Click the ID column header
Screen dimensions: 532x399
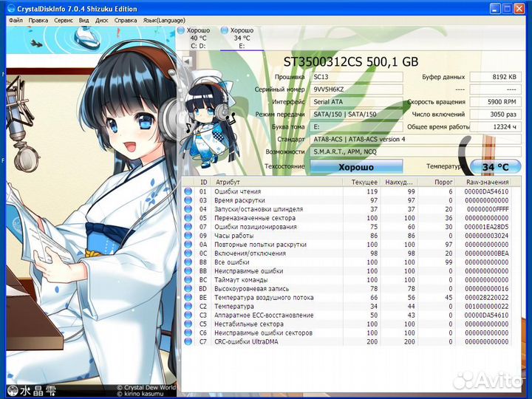pyautogui.click(x=203, y=183)
